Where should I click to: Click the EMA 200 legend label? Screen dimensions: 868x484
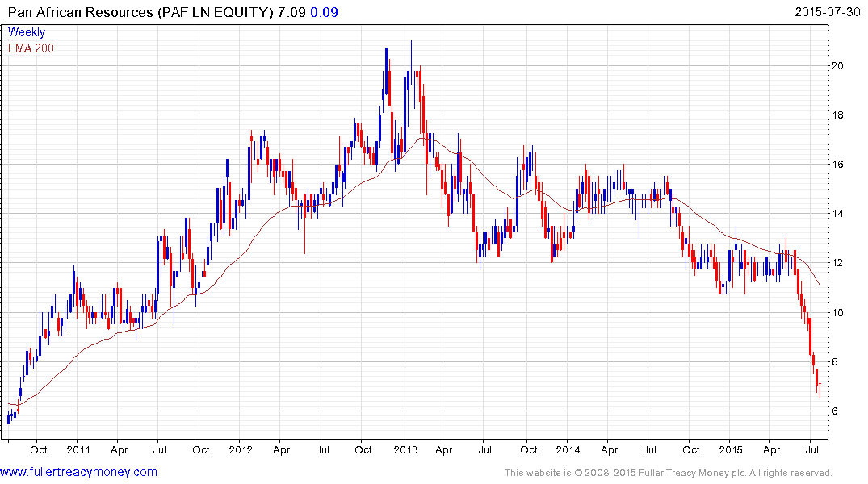31,48
